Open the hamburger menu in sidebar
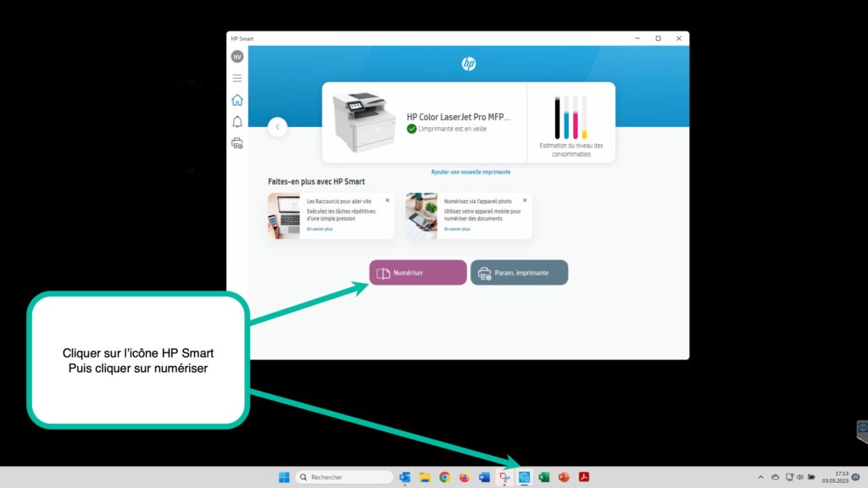The height and width of the screenshot is (488, 868). 237,78
